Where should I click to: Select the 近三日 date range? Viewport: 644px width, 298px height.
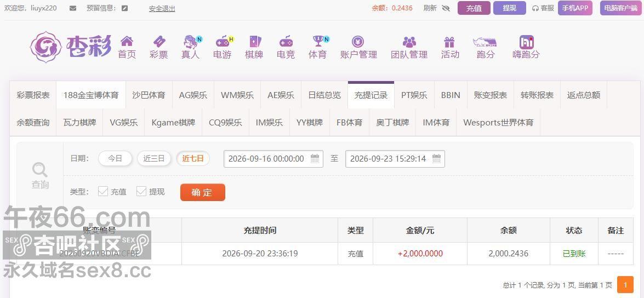click(154, 158)
